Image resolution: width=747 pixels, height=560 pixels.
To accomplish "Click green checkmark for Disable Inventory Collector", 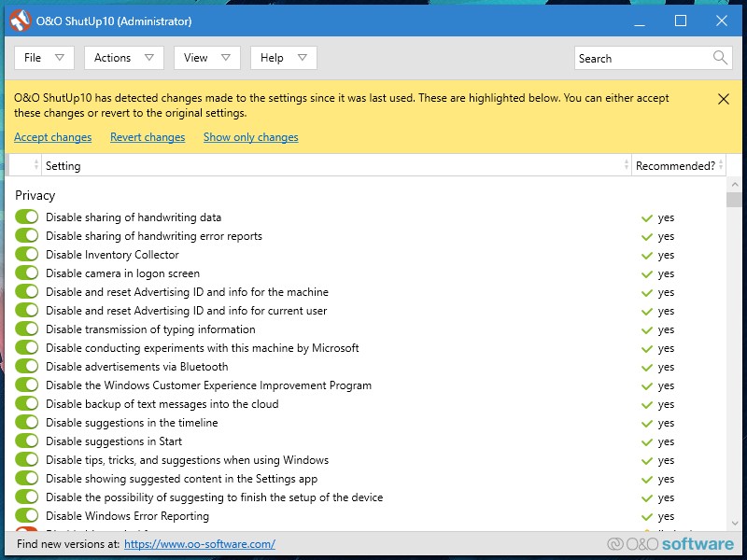I will click(646, 255).
